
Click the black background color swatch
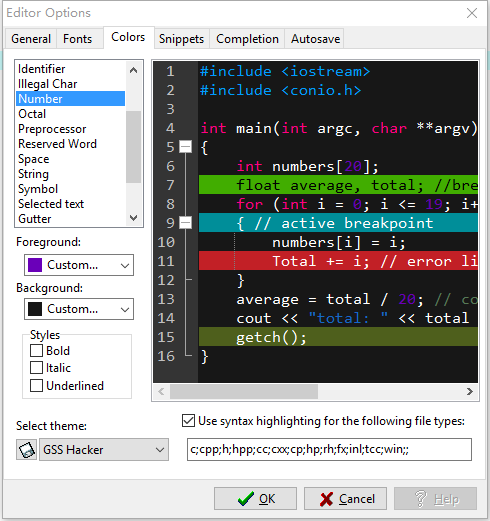click(35, 309)
